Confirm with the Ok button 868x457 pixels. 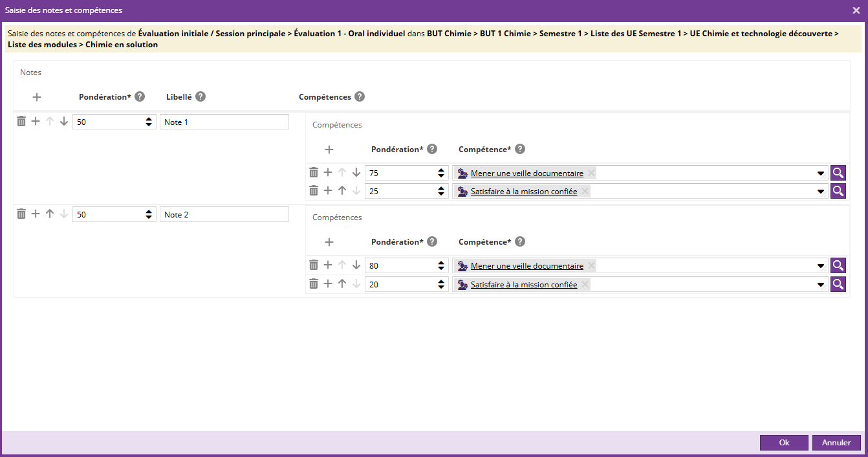tap(784, 443)
